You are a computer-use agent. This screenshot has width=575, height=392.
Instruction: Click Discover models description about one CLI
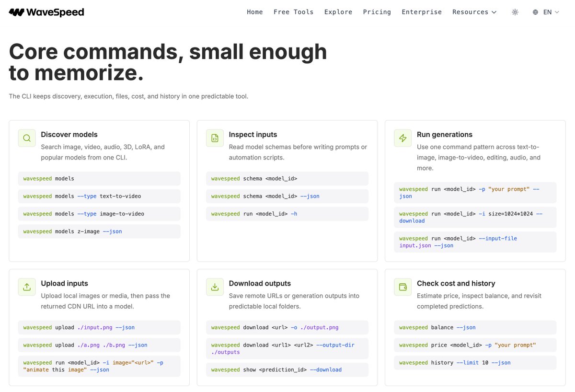click(x=103, y=152)
